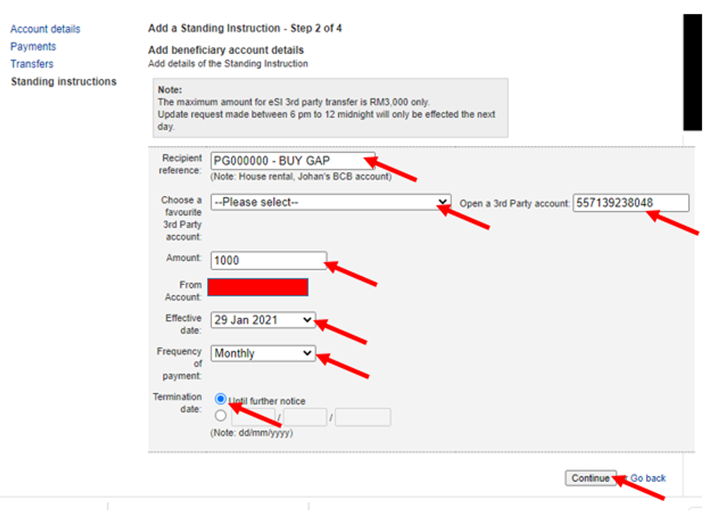Click the 'House rental, Johan's BCB account' note
713x521 pixels.
pos(301,176)
